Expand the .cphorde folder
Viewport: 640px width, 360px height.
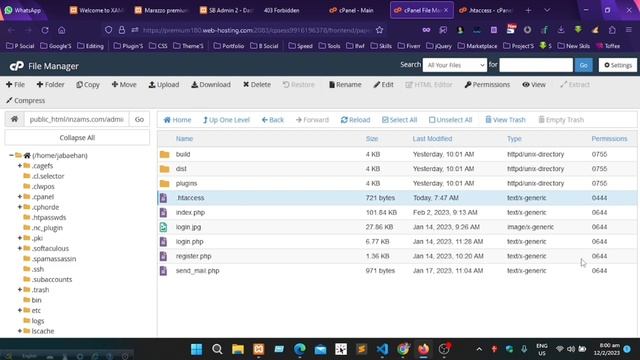20,207
